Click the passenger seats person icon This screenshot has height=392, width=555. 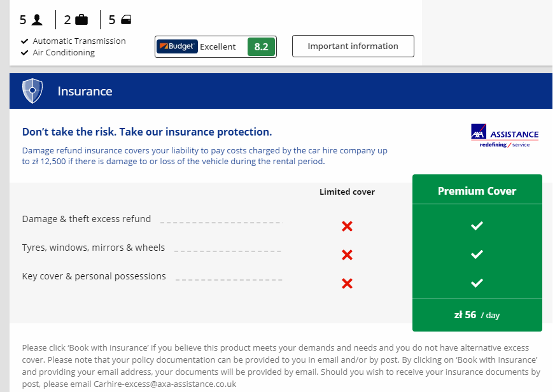click(36, 20)
